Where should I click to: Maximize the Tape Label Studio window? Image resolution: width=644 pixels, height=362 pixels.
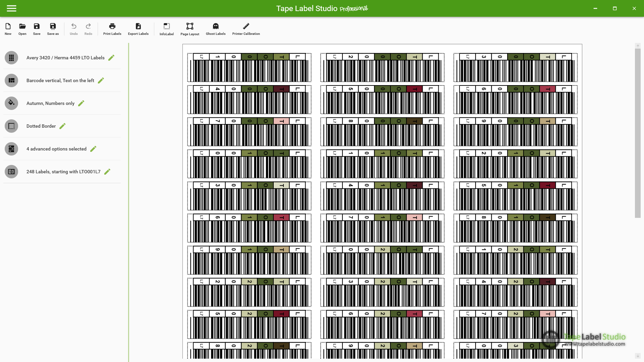point(615,8)
